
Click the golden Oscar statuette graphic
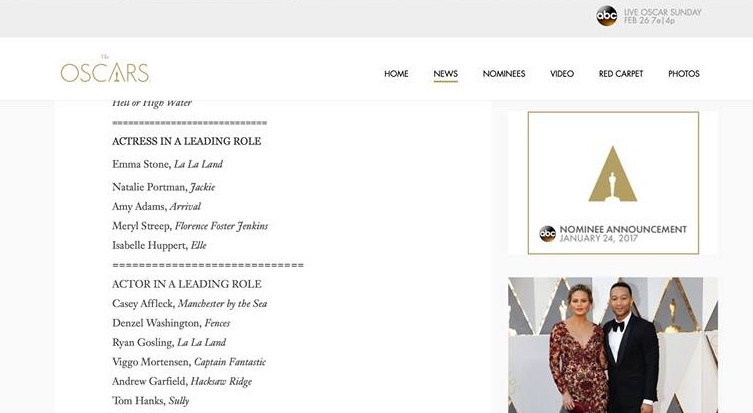coord(612,173)
